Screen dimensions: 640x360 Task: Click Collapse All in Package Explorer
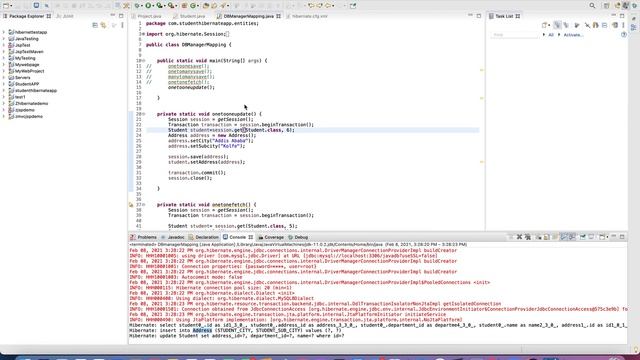coord(95,25)
